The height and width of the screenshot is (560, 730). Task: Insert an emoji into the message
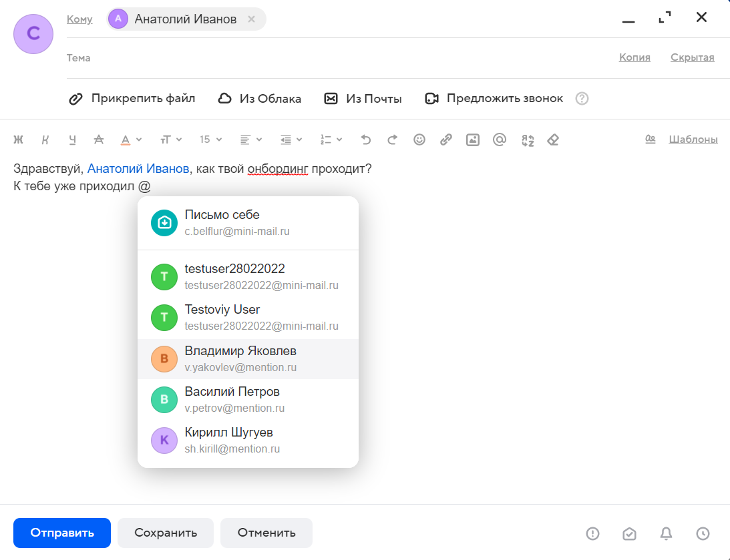[419, 139]
